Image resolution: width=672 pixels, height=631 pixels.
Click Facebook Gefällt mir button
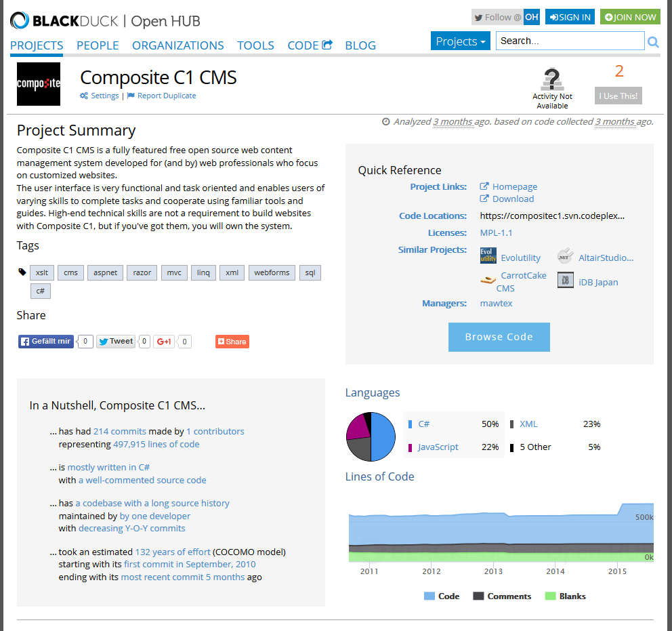click(46, 341)
